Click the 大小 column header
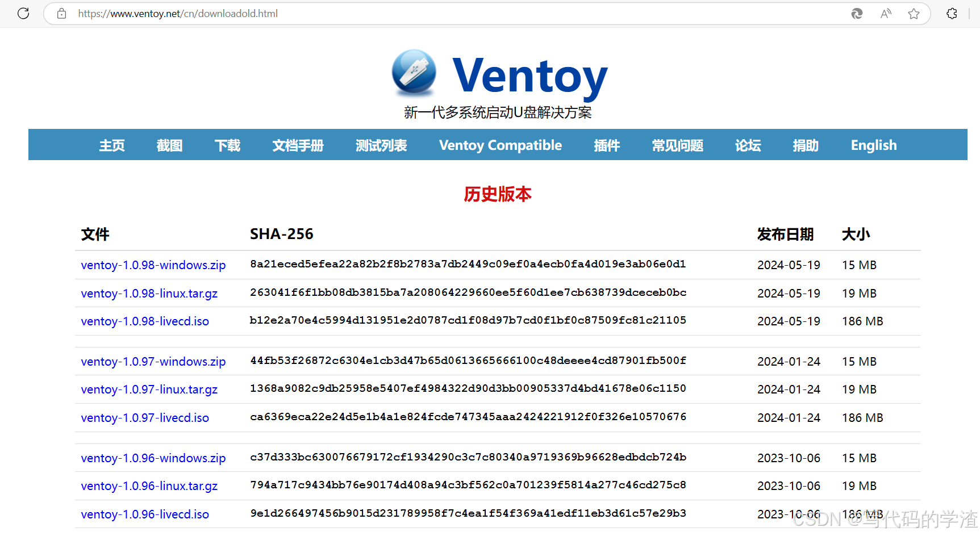The image size is (980, 536). tap(856, 235)
